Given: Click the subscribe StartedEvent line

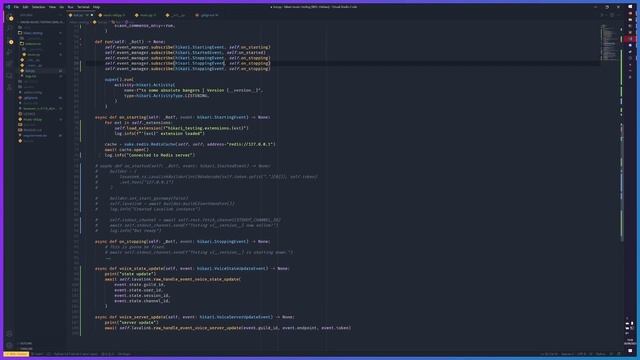Looking at the screenshot, I should tap(185, 53).
